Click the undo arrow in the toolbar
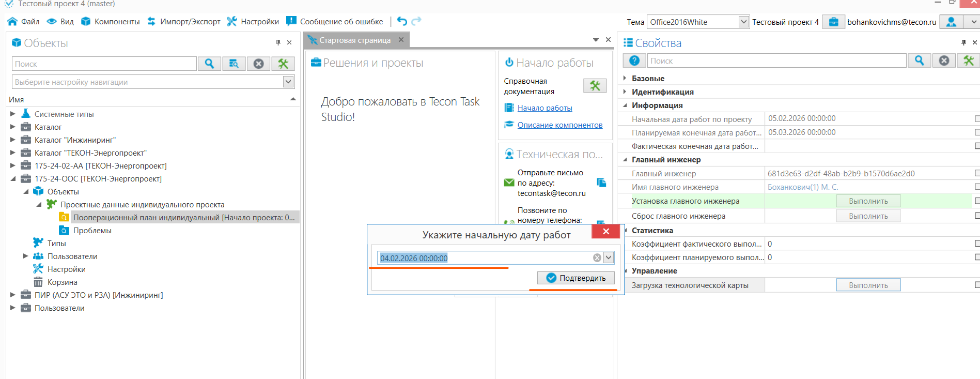This screenshot has width=980, height=379. coord(402,21)
